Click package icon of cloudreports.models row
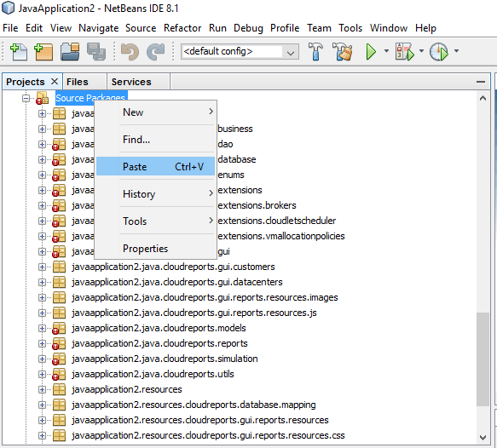Image resolution: width=497 pixels, height=448 pixels. [x=59, y=328]
